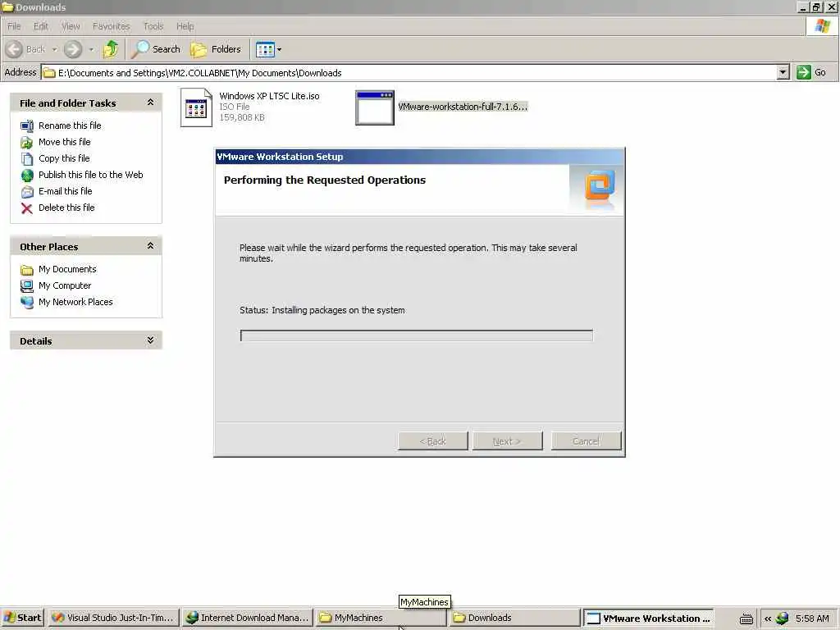The height and width of the screenshot is (630, 840).
Task: Go up one folder level icon
Action: coord(111,49)
